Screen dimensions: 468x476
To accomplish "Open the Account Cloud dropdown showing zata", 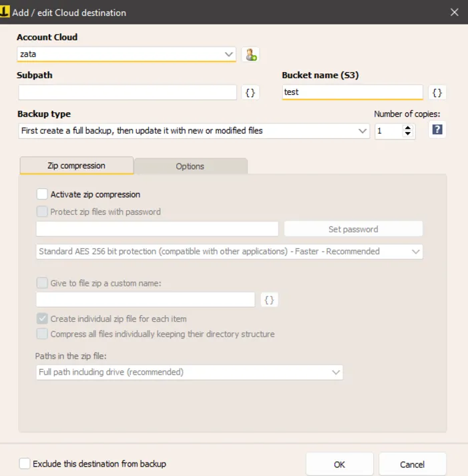I will point(127,54).
